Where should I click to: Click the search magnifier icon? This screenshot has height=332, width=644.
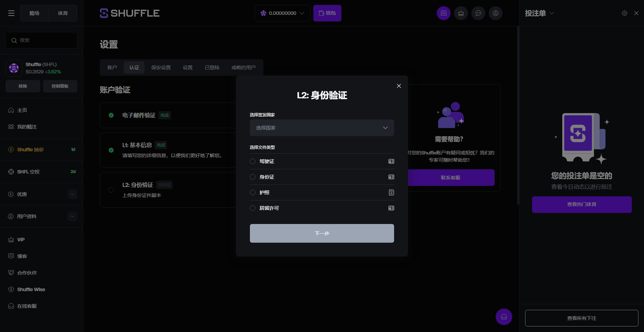tap(14, 41)
